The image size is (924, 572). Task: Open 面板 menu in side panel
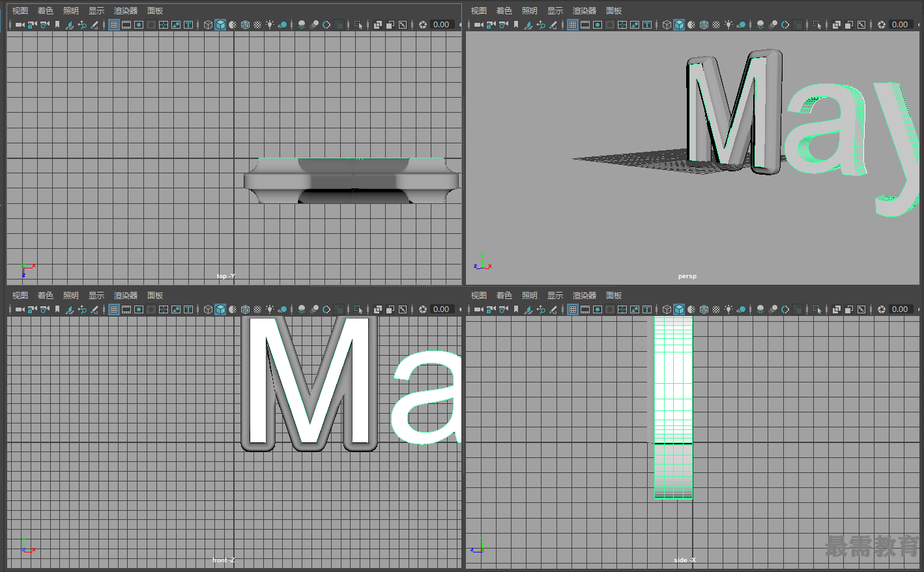[x=614, y=296]
